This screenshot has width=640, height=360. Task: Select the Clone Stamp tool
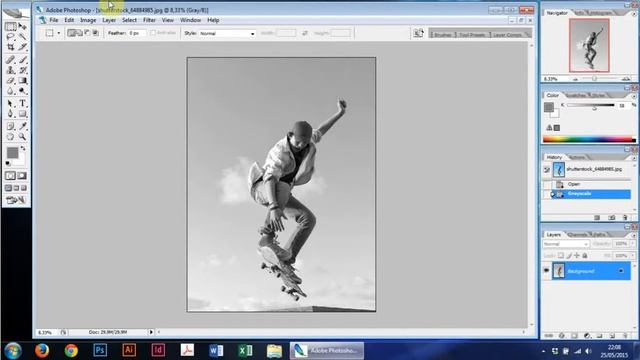10,70
